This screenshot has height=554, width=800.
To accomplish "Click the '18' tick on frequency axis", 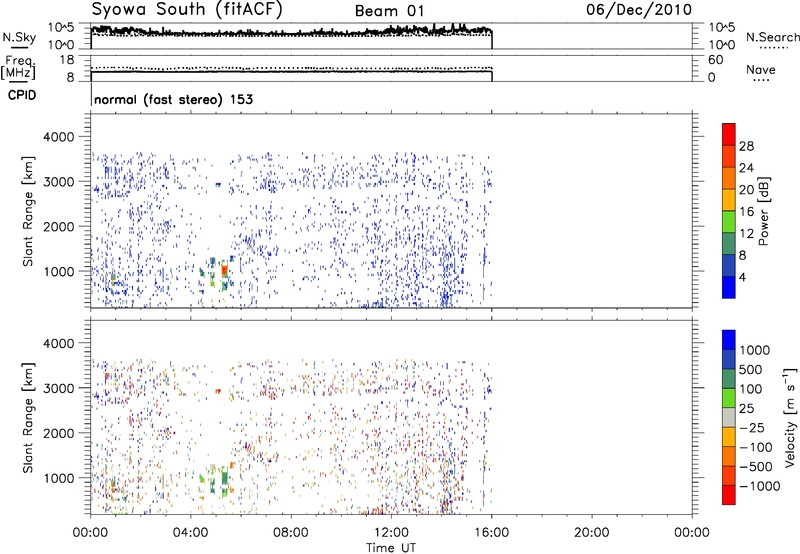I will coord(67,60).
